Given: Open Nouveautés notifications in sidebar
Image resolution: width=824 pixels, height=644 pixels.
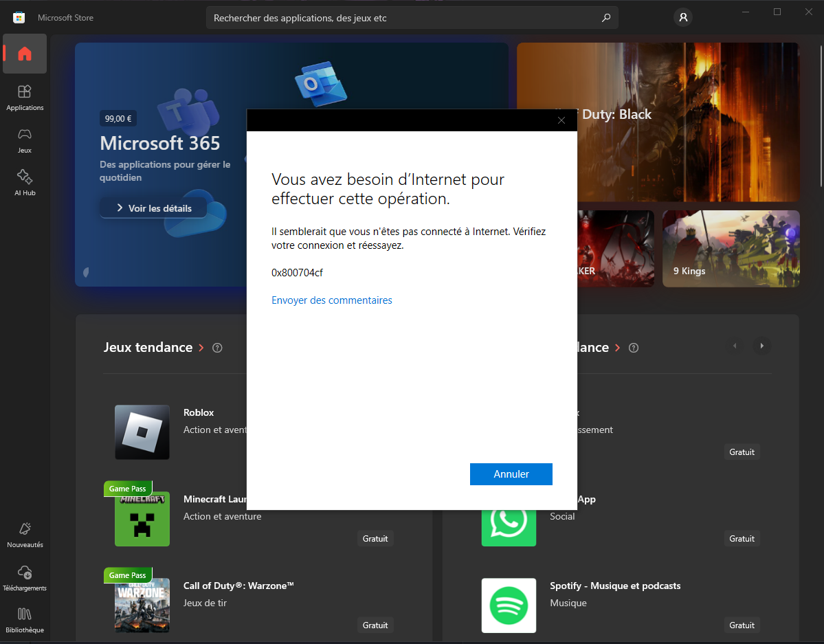Looking at the screenshot, I should (25, 535).
